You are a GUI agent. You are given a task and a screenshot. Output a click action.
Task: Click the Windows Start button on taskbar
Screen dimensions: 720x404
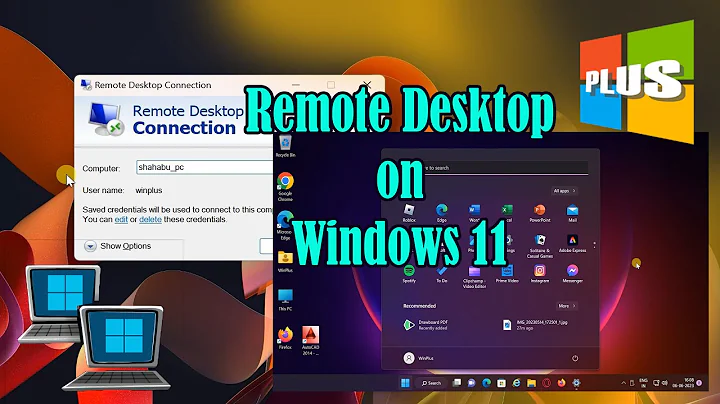[405, 383]
